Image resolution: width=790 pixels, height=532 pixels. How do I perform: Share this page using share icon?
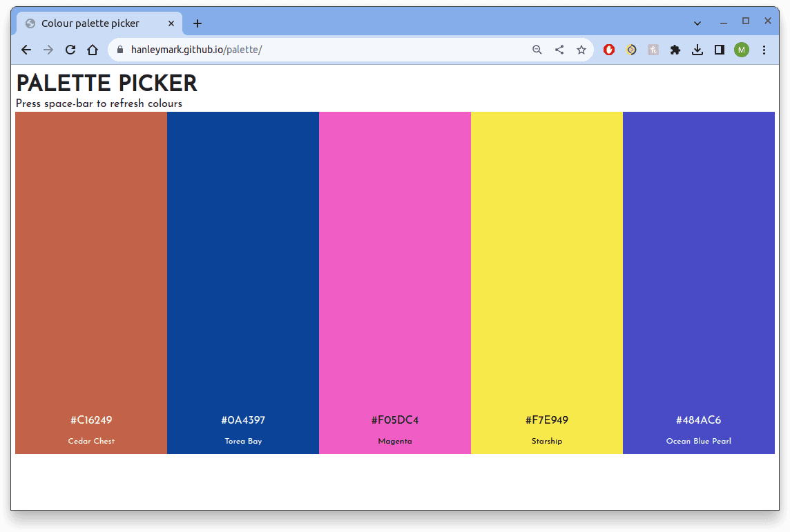pyautogui.click(x=559, y=49)
